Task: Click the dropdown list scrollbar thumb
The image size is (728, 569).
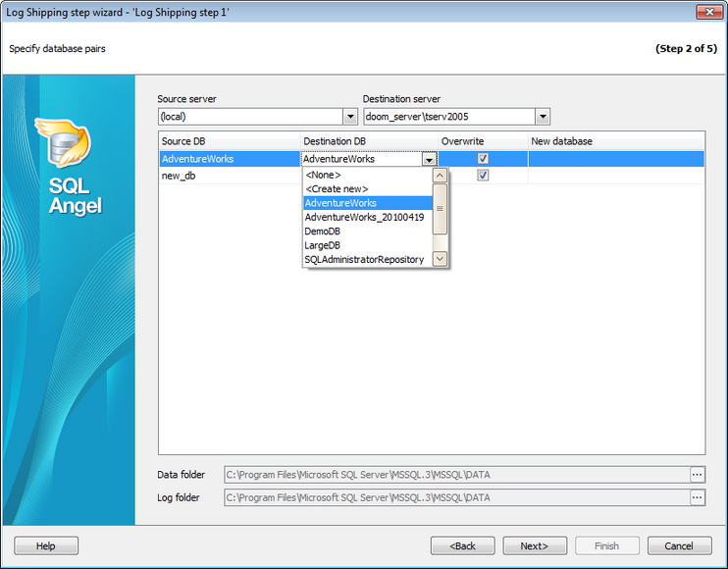Action: click(440, 209)
